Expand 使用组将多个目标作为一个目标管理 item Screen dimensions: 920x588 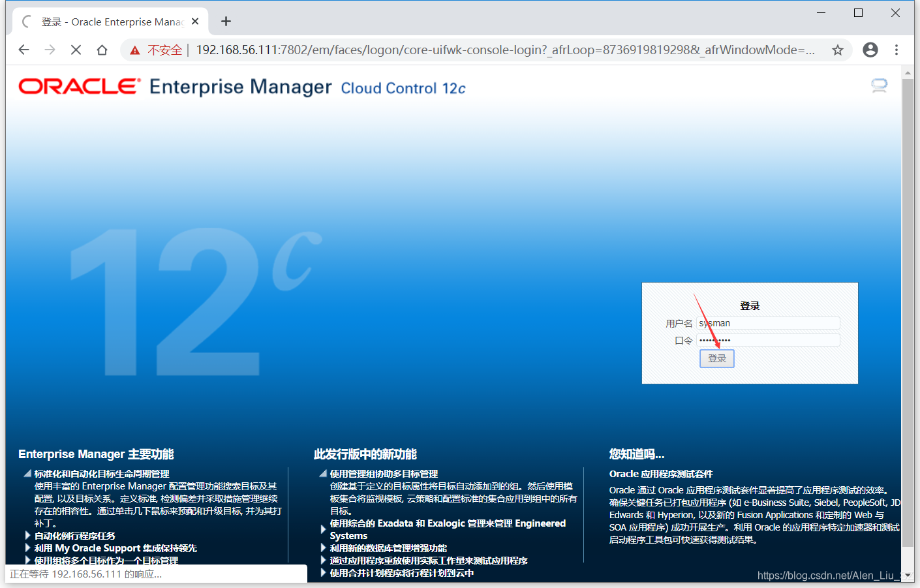27,560
